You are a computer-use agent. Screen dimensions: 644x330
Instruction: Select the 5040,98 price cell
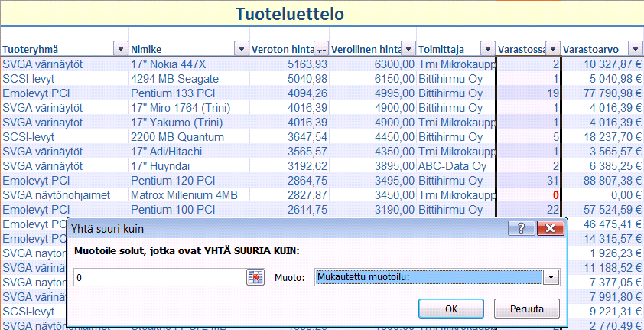point(290,79)
